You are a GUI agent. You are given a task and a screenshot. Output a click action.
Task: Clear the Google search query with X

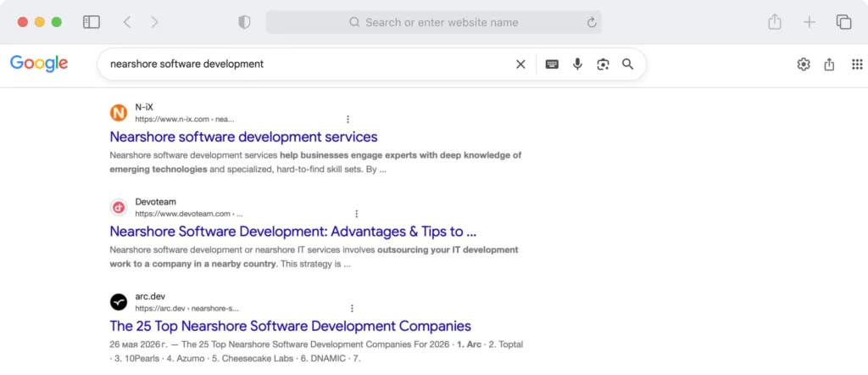[520, 64]
